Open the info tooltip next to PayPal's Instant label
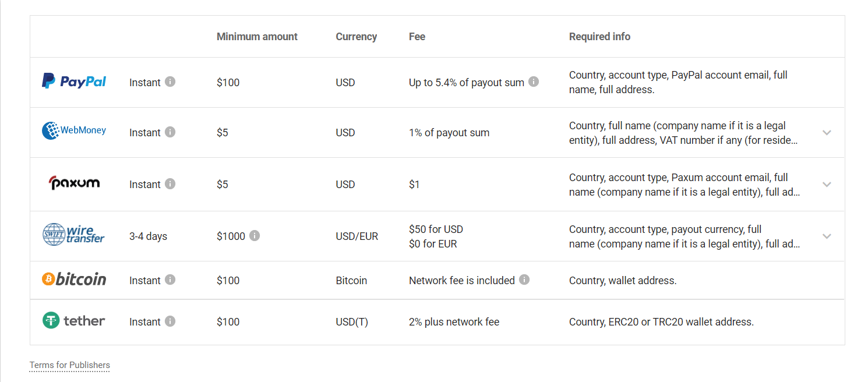This screenshot has height=382, width=868. coord(170,82)
